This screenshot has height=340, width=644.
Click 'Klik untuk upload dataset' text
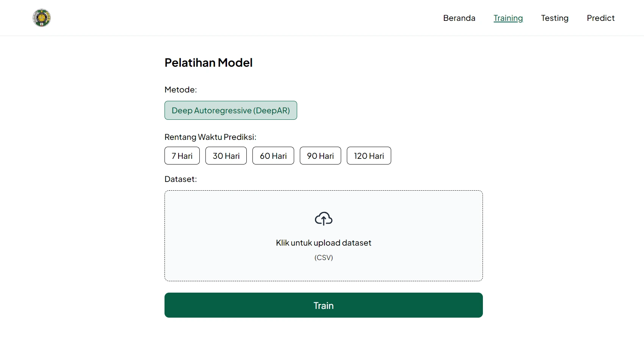click(323, 243)
